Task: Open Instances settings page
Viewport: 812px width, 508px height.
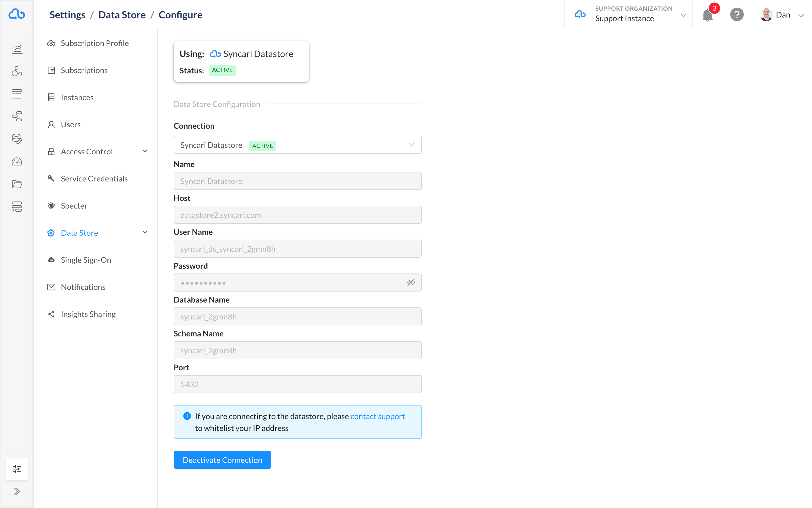Action: click(77, 97)
